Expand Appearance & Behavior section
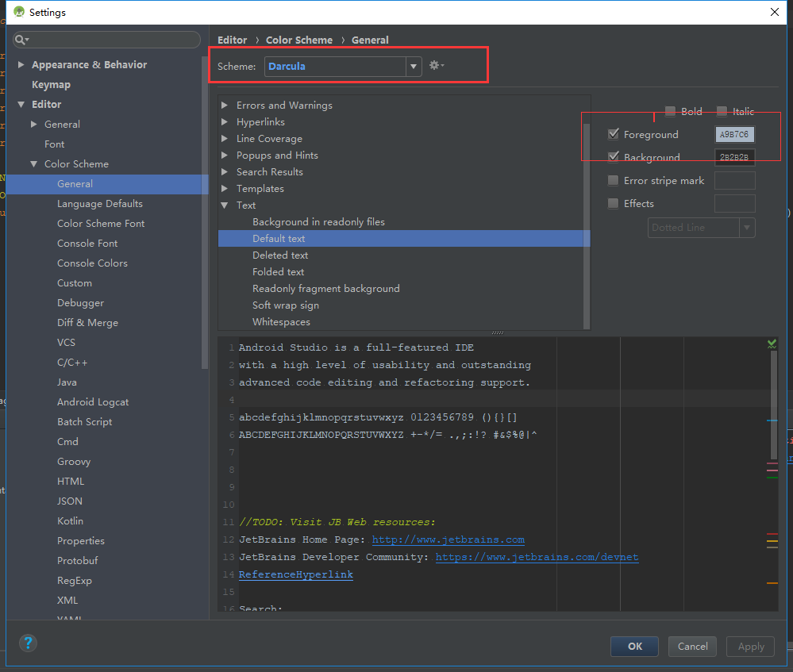This screenshot has width=793, height=672. point(21,65)
